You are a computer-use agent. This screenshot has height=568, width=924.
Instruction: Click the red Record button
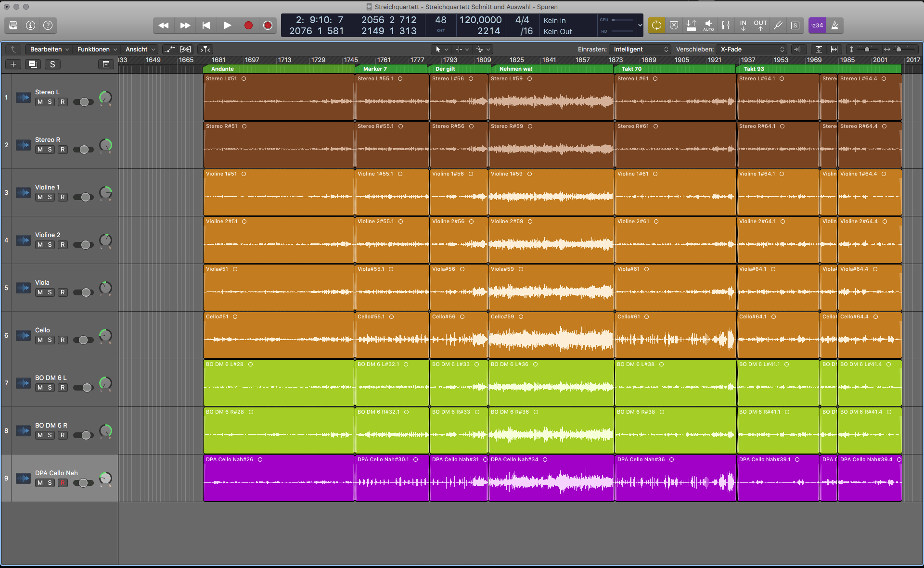point(248,25)
